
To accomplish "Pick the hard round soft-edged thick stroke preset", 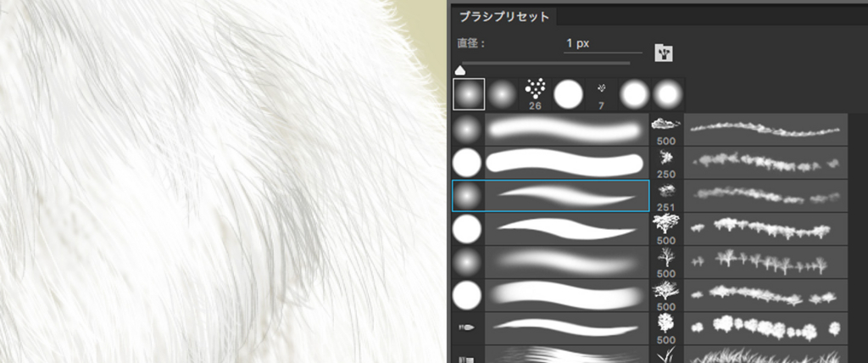I will tap(551, 295).
